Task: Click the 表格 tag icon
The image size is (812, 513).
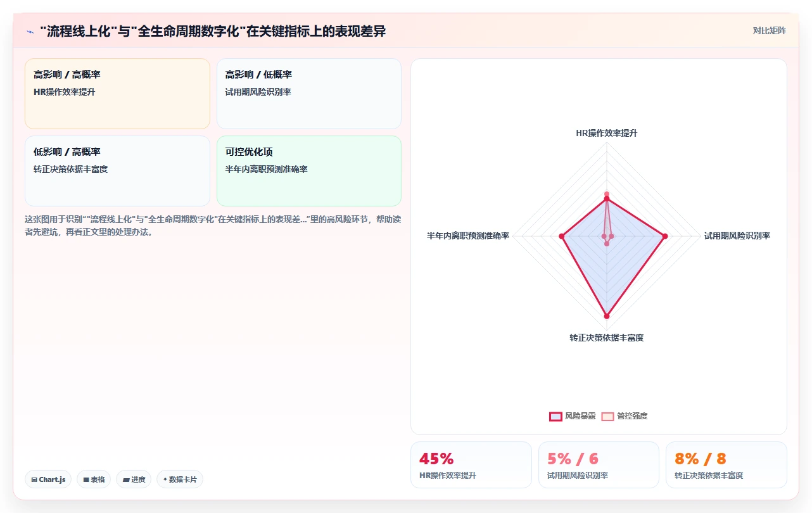Action: pos(86,480)
